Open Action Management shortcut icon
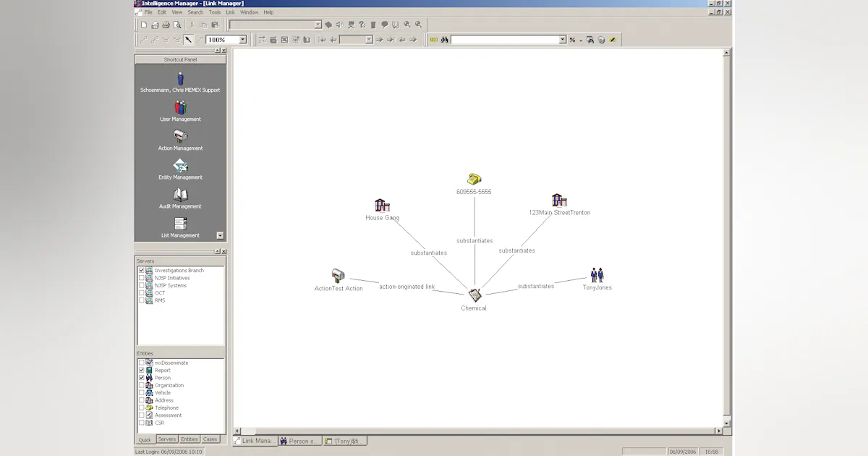The width and height of the screenshot is (868, 456). click(181, 136)
